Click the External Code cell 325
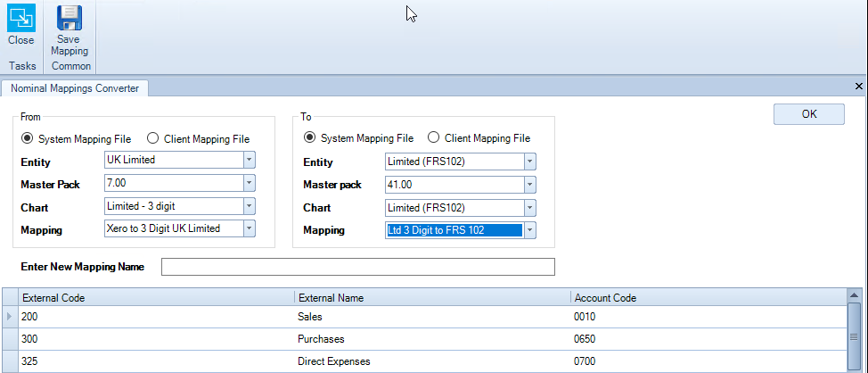This screenshot has height=373, width=868. (x=157, y=361)
